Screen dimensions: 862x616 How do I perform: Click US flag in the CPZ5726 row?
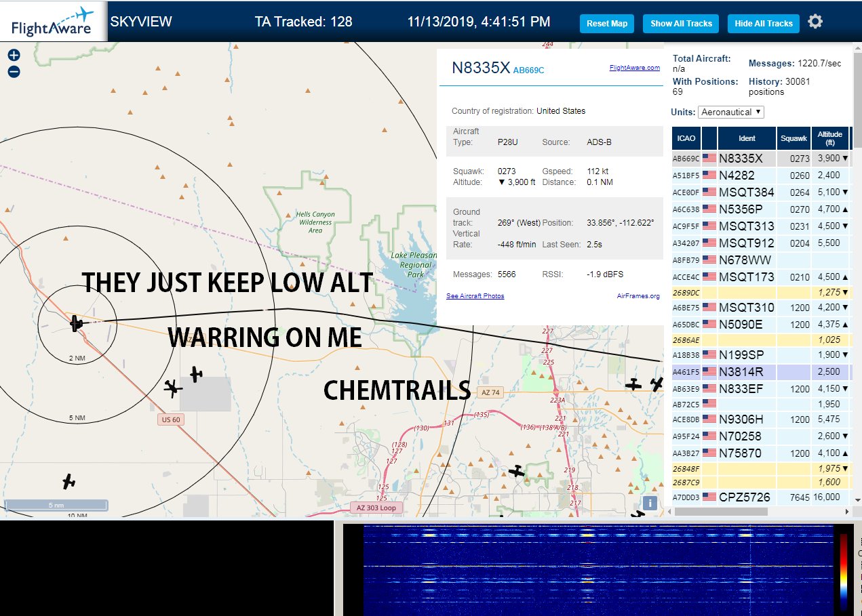click(709, 497)
